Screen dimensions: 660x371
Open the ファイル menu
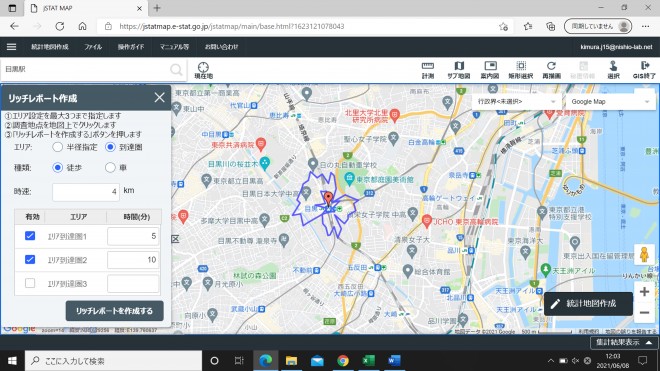(x=93, y=47)
